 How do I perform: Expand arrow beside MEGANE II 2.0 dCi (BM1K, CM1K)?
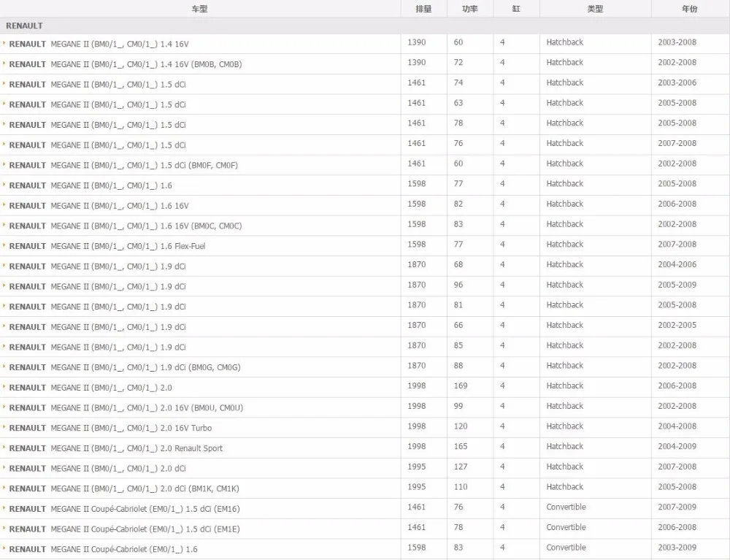[4, 488]
